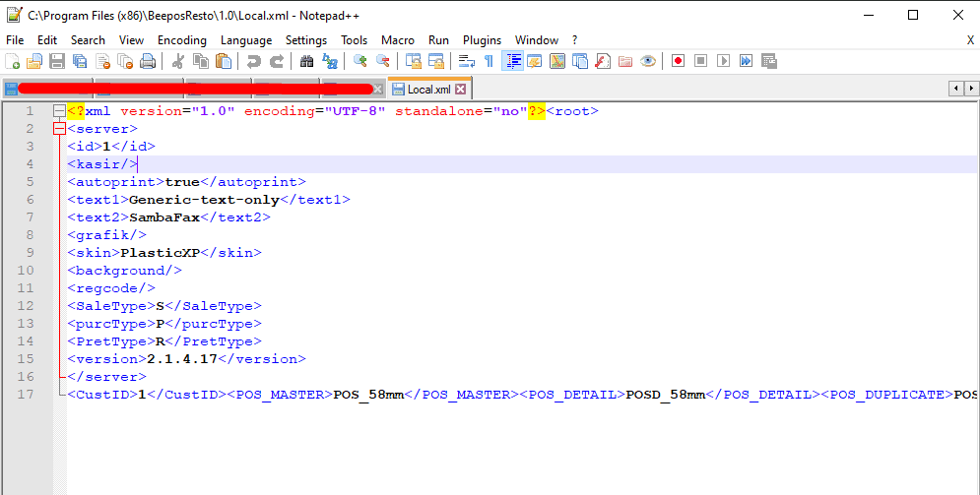Click the text "Generic-text-only"
This screenshot has width=980, height=495.
[x=205, y=200]
